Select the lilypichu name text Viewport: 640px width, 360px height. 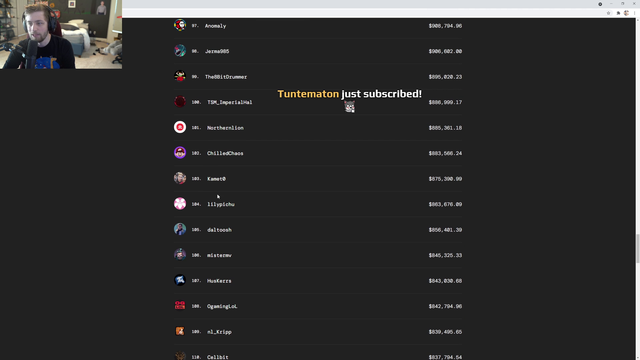click(221, 204)
